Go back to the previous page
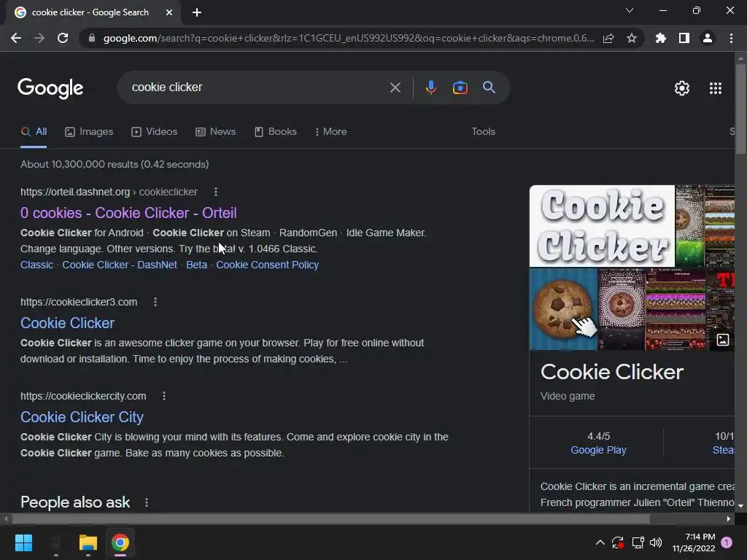This screenshot has height=560, width=747. click(16, 38)
